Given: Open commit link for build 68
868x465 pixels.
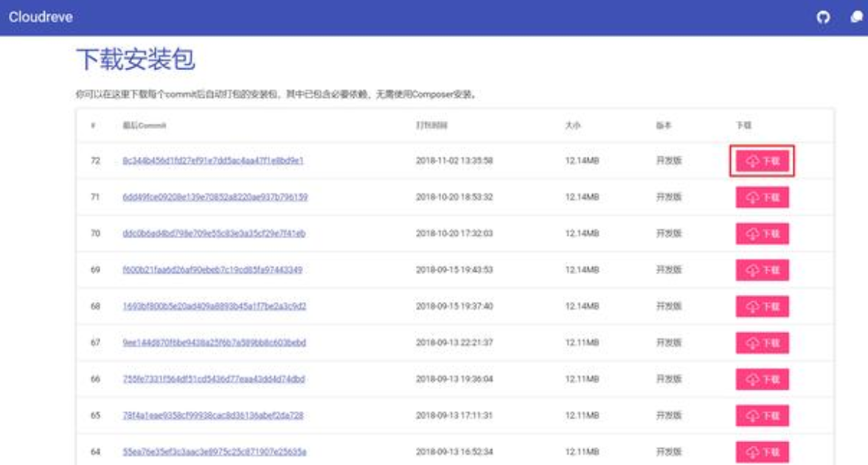Looking at the screenshot, I should click(x=214, y=306).
